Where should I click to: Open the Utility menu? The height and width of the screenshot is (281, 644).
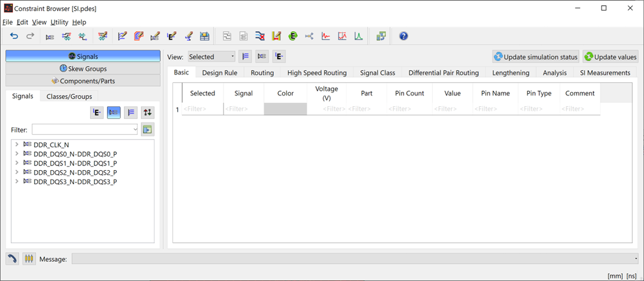(x=59, y=22)
